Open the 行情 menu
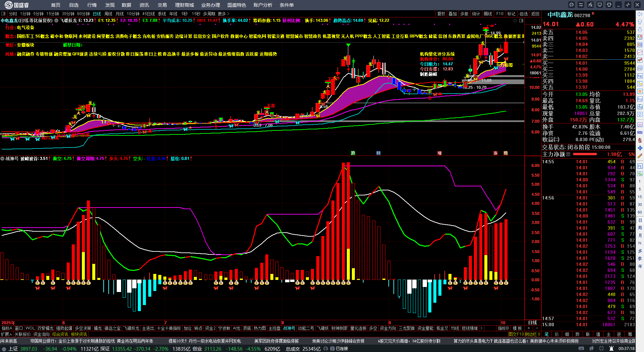Image resolution: width=644 pixels, height=352 pixels. click(92, 5)
